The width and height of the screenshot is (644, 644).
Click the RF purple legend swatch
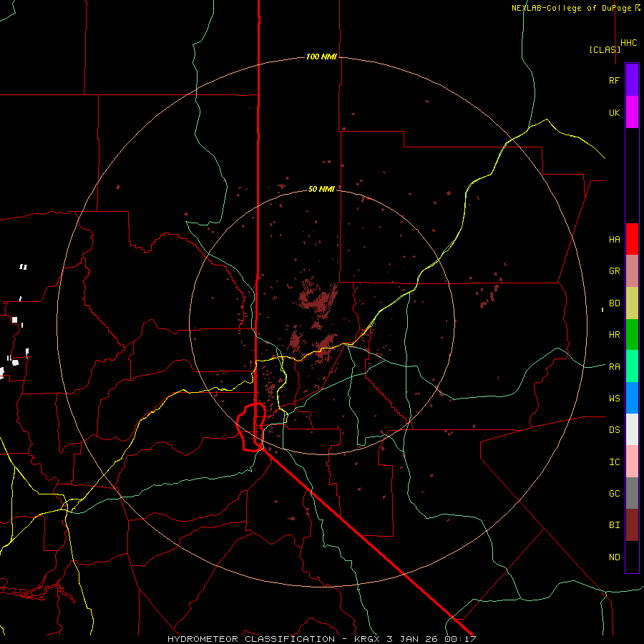pyautogui.click(x=632, y=80)
